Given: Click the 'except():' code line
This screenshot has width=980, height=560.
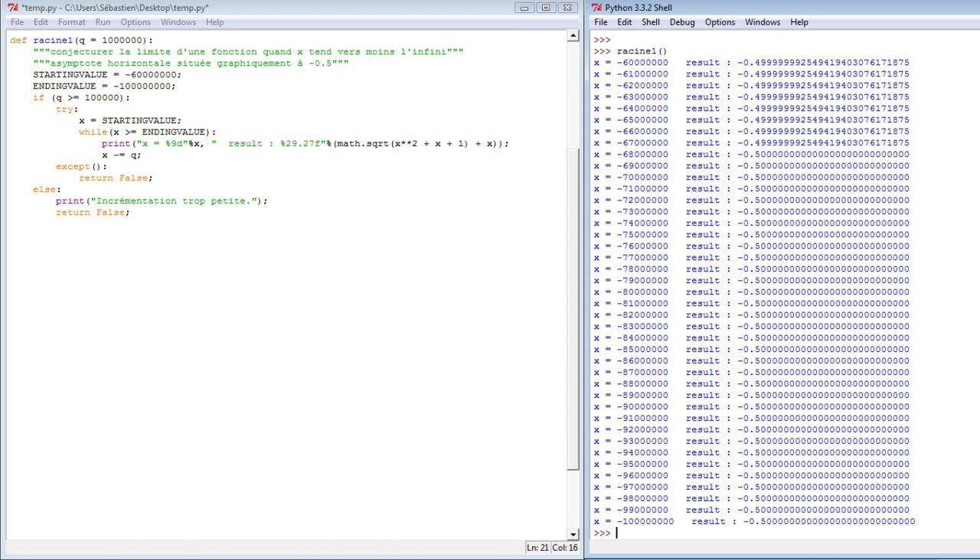Looking at the screenshot, I should [x=82, y=166].
